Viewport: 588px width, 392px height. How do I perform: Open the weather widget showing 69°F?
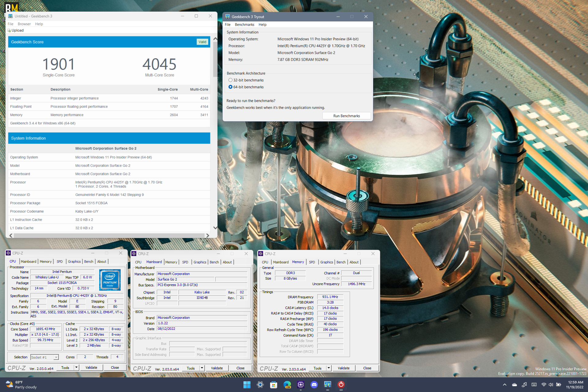21,385
